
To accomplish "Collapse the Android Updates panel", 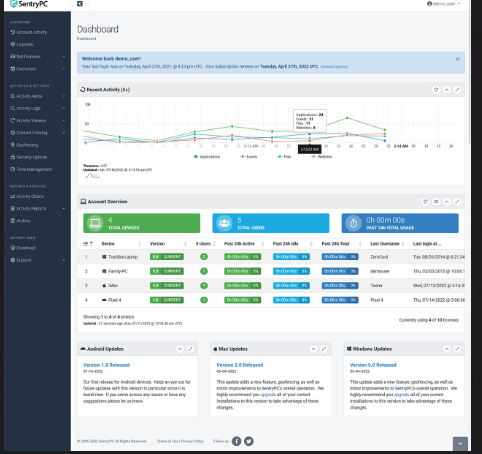I will pyautogui.click(x=180, y=349).
